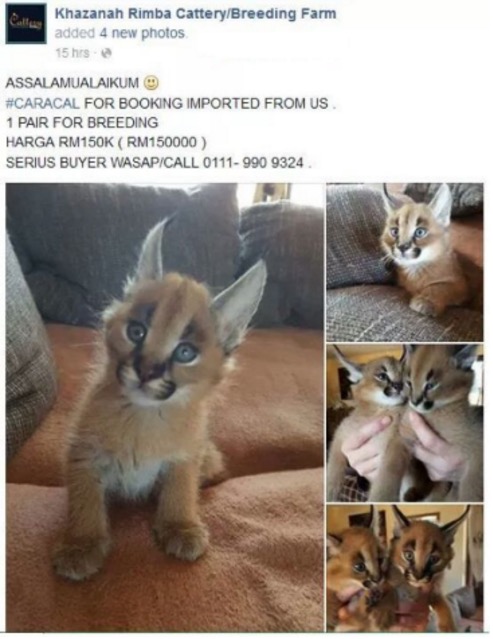The image size is (493, 639).
Task: Click the large kitten's tall left ear
Action: 152,249
